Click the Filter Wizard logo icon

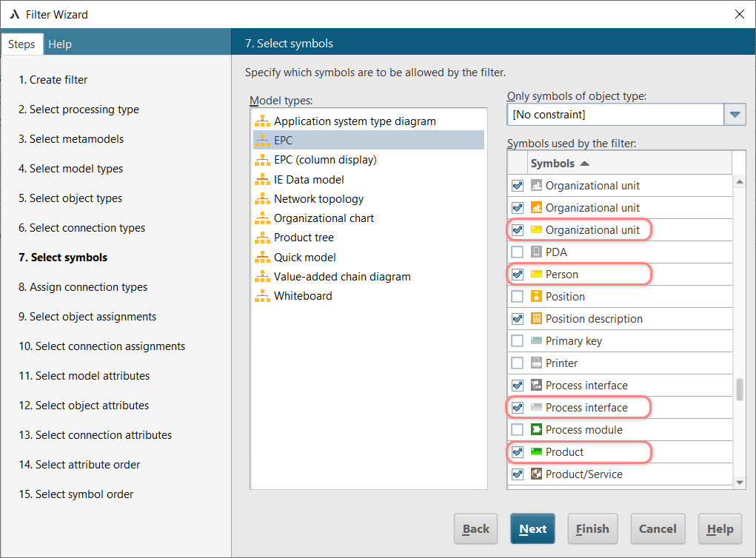[x=15, y=14]
